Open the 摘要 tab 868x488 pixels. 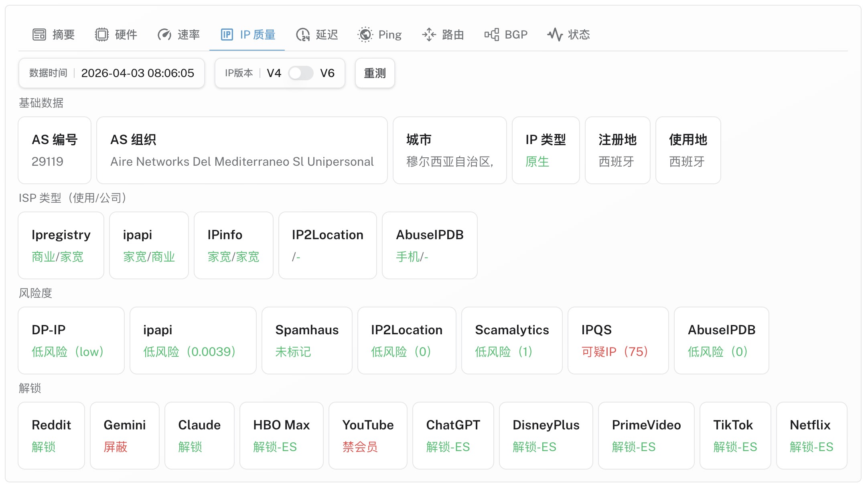coord(53,35)
